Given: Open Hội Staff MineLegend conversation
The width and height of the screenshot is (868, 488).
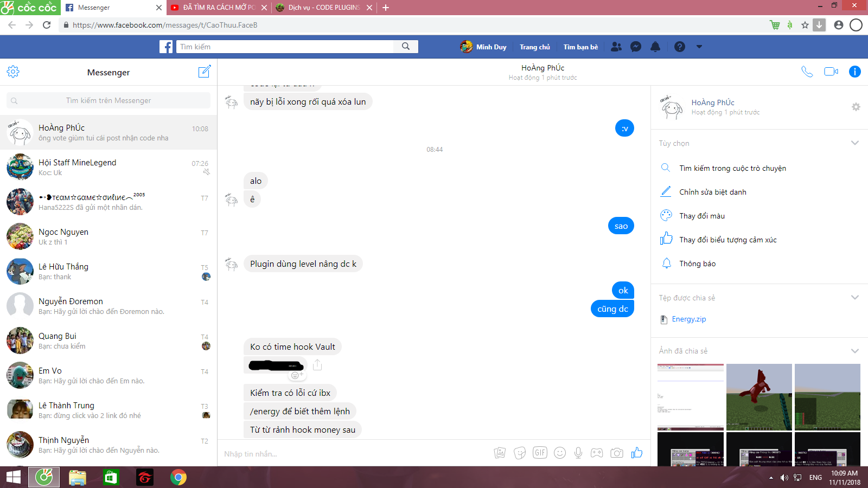Looking at the screenshot, I should click(x=108, y=167).
